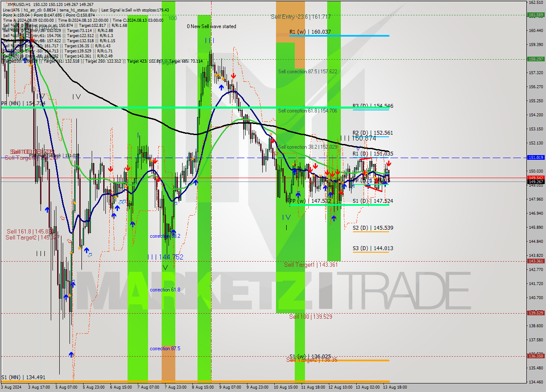
Task: Select the 'S2 (D) | 145.539' label
Action: pyautogui.click(x=373, y=228)
